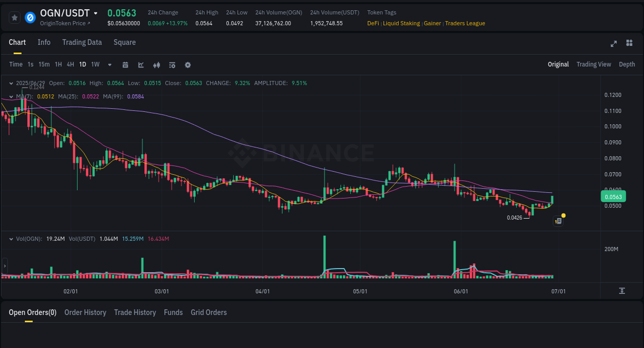Expand chart to fullscreen mode

(614, 44)
